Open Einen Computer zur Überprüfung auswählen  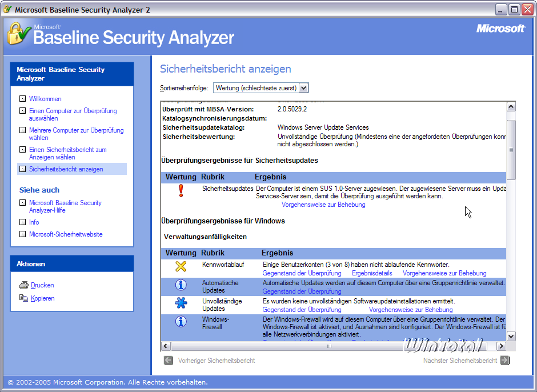point(73,114)
